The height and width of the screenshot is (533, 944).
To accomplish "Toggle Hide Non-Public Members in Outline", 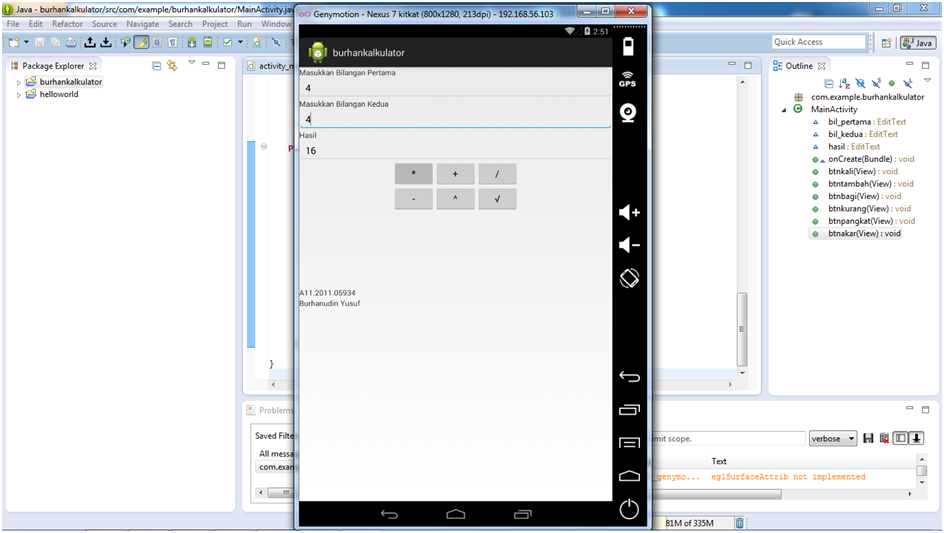I will click(x=892, y=83).
